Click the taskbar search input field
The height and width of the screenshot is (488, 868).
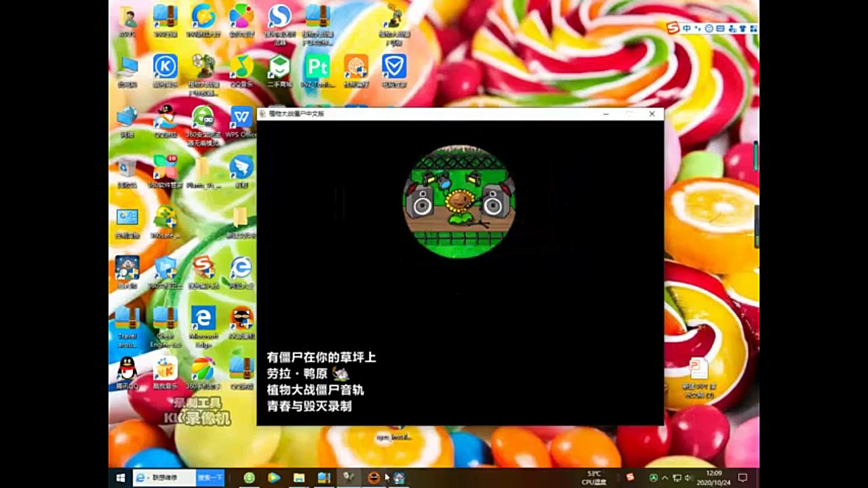pos(165,478)
